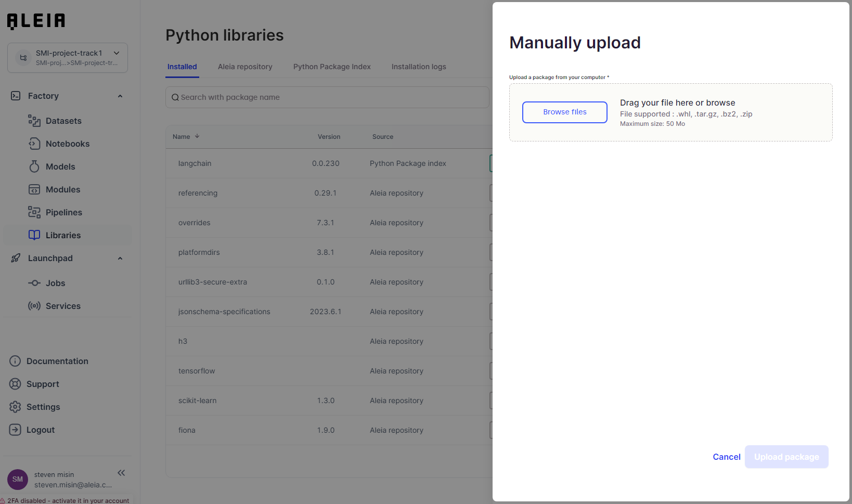Switch to the Aleia repository tab
Screen dimensions: 852x504
(x=245, y=67)
